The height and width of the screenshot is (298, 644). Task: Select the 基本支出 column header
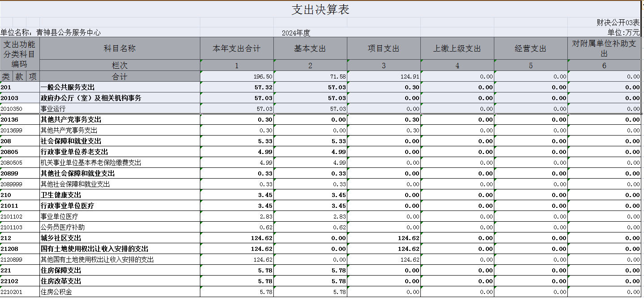pos(310,48)
